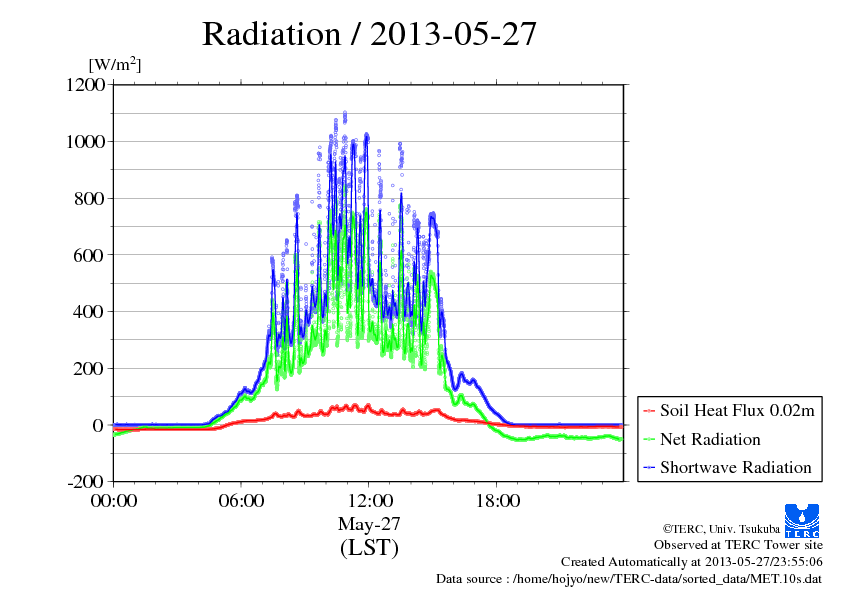Viewport: 842px width, 595px height.
Task: Click the y-axis label '200'
Action: tap(89, 368)
